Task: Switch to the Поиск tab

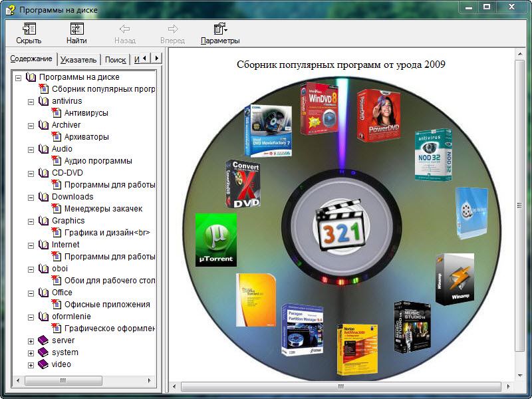Action: (x=115, y=60)
